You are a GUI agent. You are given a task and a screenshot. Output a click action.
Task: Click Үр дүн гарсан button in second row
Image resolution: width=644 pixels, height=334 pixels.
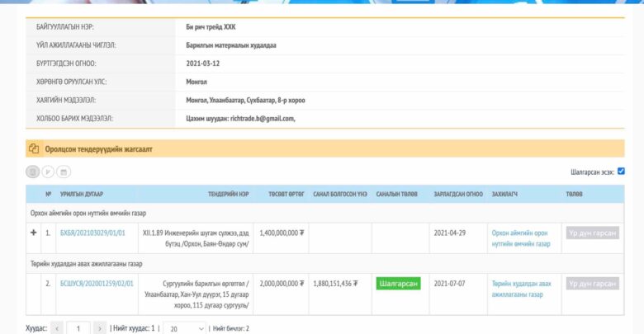(x=592, y=283)
